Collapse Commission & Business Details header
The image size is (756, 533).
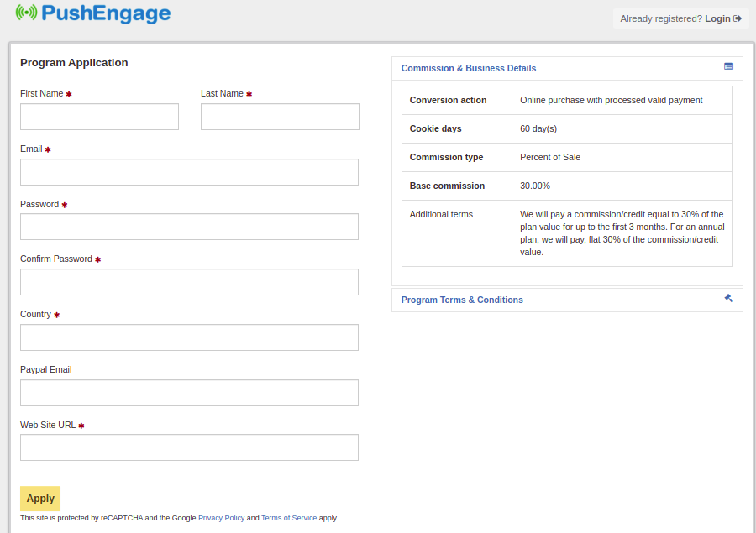(468, 68)
